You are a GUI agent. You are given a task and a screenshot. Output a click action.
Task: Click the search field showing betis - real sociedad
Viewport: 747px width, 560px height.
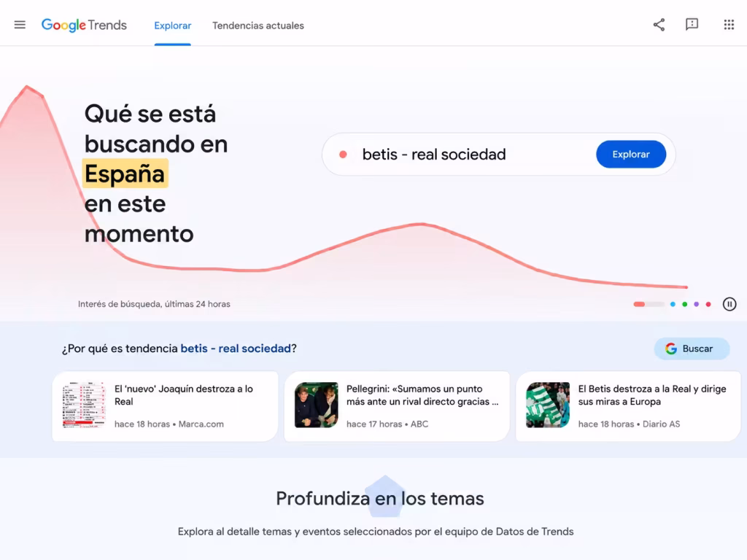499,155
